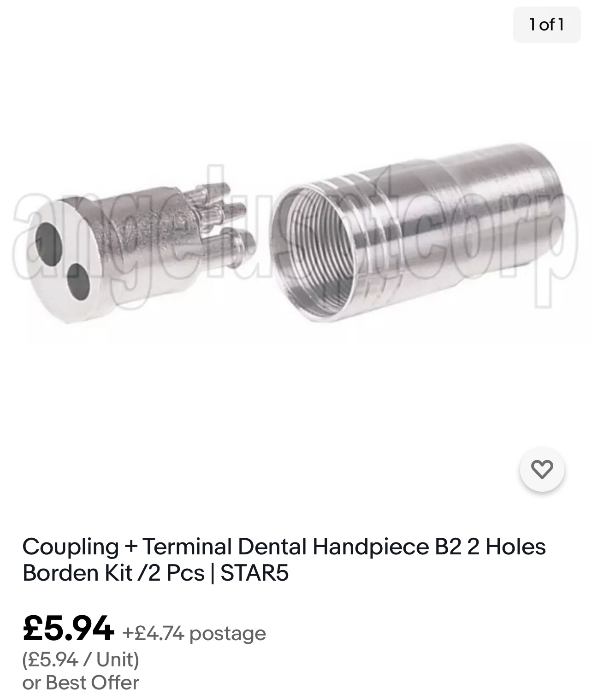Click the "or Best Offer" label
The image size is (592, 700).
coord(81,682)
